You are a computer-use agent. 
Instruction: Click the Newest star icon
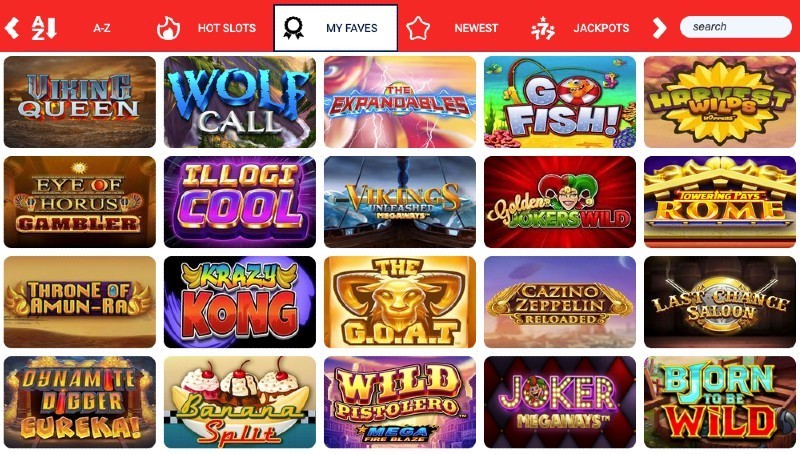point(418,28)
